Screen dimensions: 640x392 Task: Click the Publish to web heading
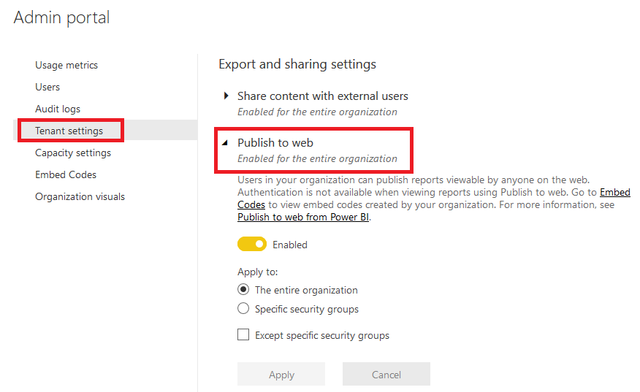(x=276, y=143)
